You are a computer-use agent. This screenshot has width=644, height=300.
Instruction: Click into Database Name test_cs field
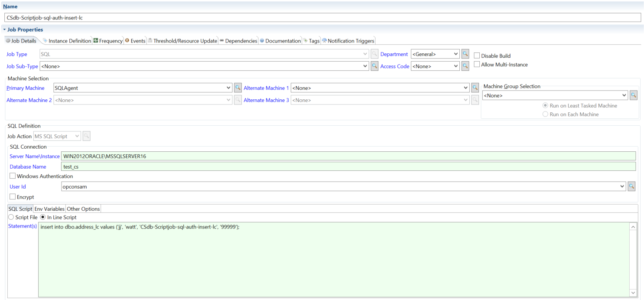348,166
